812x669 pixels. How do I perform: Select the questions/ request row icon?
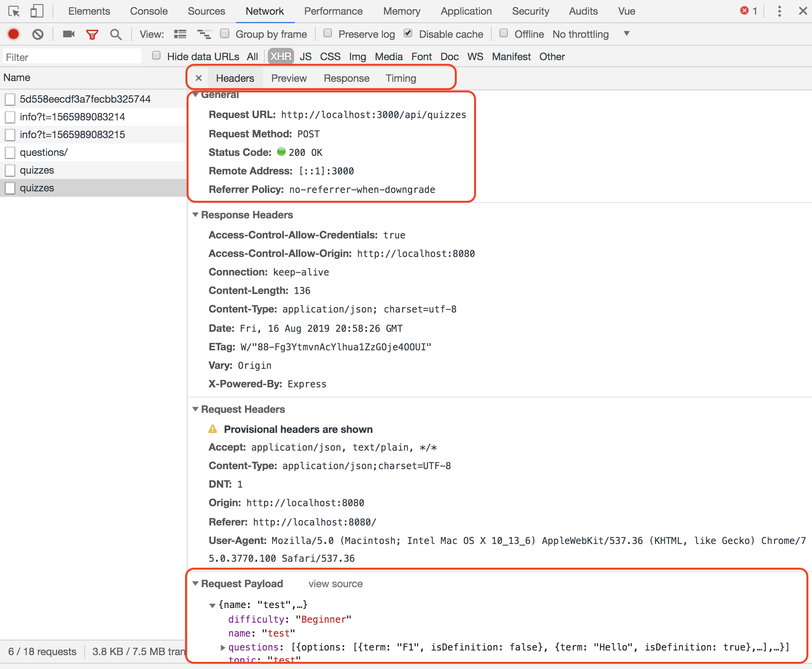(10, 152)
